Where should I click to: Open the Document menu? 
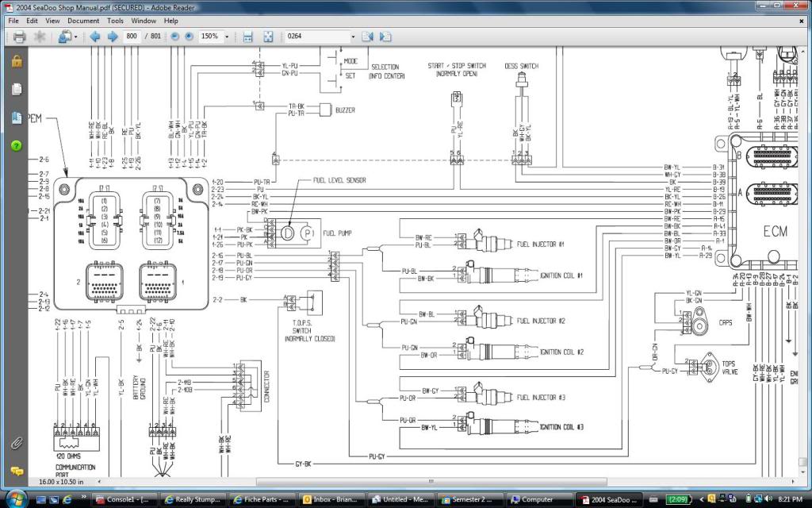point(82,21)
